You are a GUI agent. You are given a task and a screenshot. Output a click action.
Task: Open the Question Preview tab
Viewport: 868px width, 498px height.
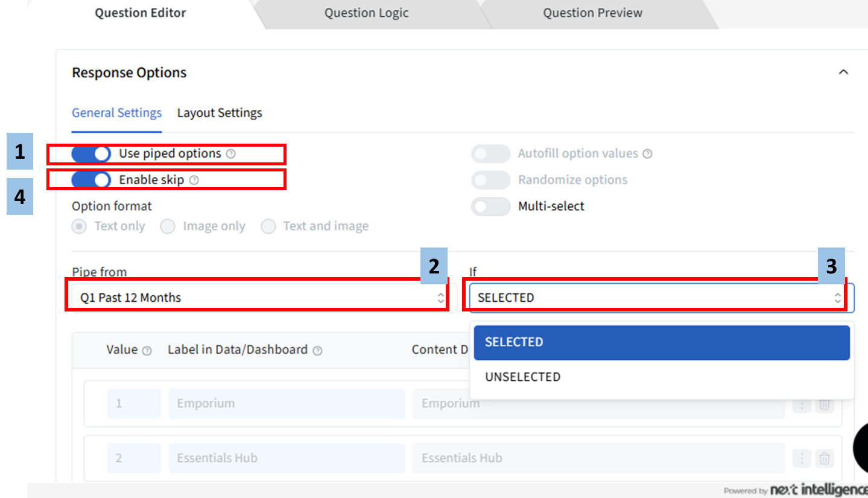(x=592, y=13)
